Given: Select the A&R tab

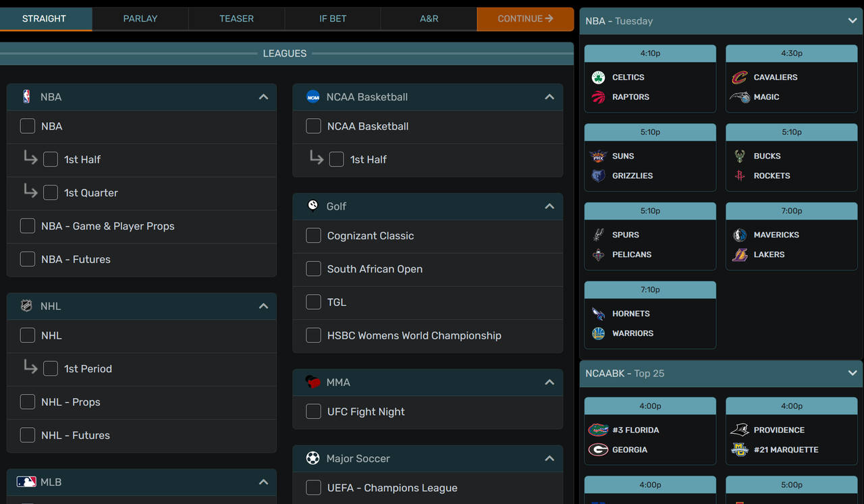Looking at the screenshot, I should 429,19.
